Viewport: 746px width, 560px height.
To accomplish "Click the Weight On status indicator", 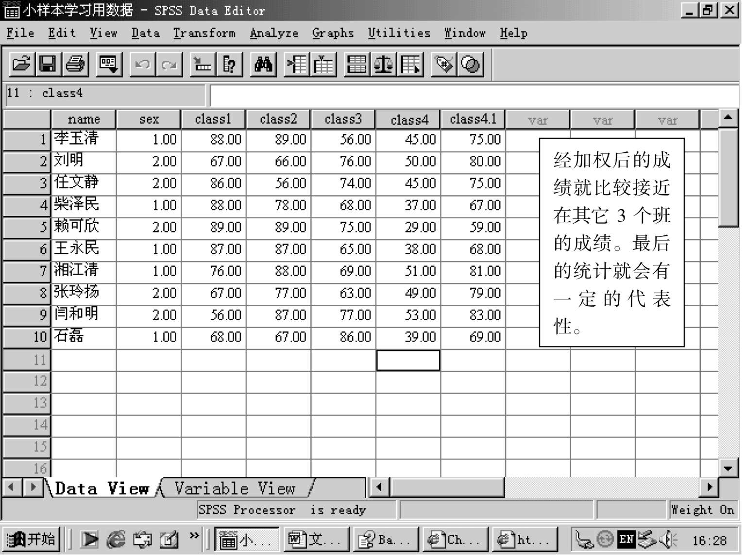I will pos(702,510).
